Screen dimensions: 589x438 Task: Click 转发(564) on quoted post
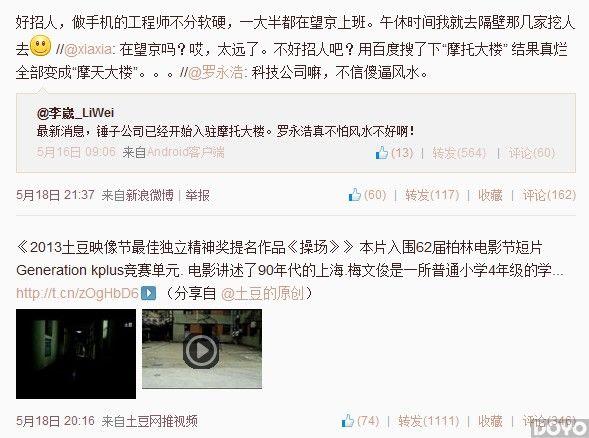click(459, 153)
